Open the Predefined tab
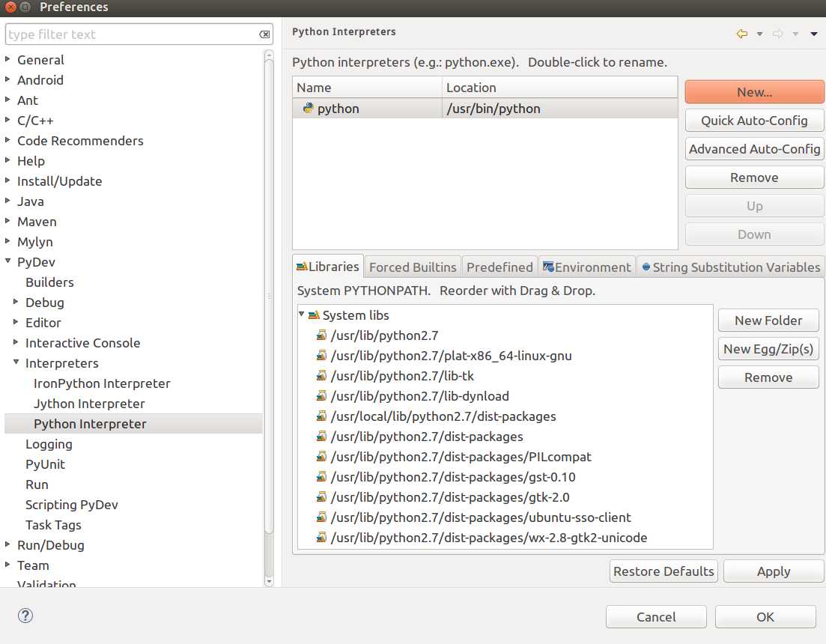The image size is (826, 644). [x=499, y=267]
